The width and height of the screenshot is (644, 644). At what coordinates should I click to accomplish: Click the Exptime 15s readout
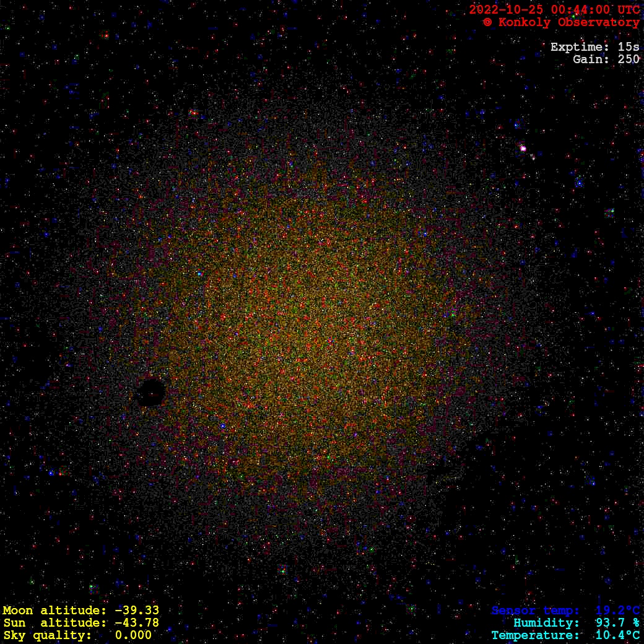coord(594,47)
